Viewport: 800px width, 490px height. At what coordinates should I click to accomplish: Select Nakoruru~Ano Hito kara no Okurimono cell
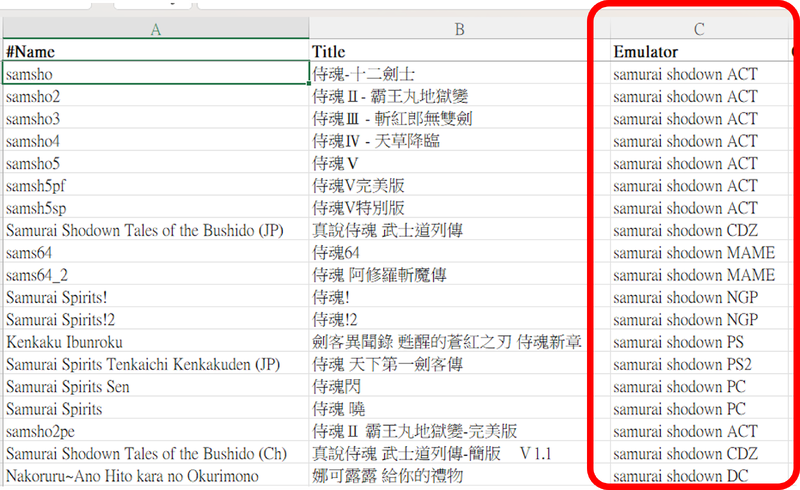coord(156,476)
